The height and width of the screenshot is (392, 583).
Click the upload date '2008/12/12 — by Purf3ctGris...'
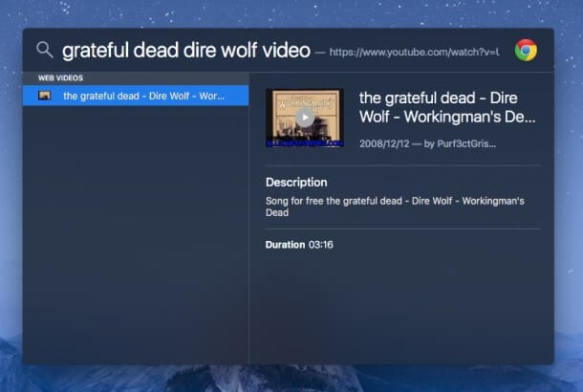click(427, 144)
